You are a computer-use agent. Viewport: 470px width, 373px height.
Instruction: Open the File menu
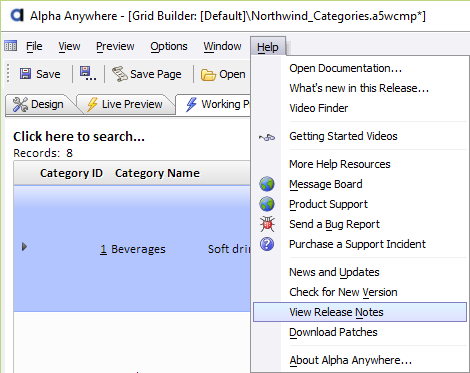(34, 46)
